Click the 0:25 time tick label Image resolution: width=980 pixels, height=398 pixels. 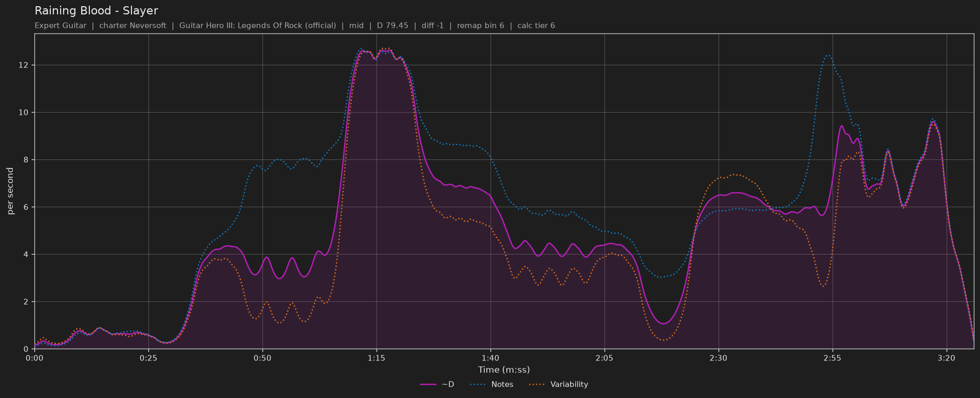tap(148, 358)
